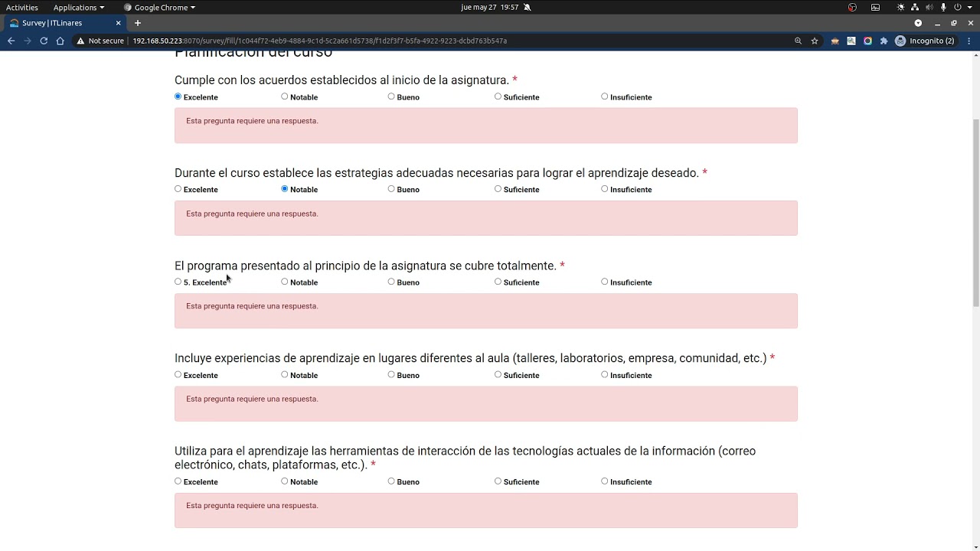Select Insuficiente for 'El programa presentado'
This screenshot has height=551, width=980.
point(605,282)
